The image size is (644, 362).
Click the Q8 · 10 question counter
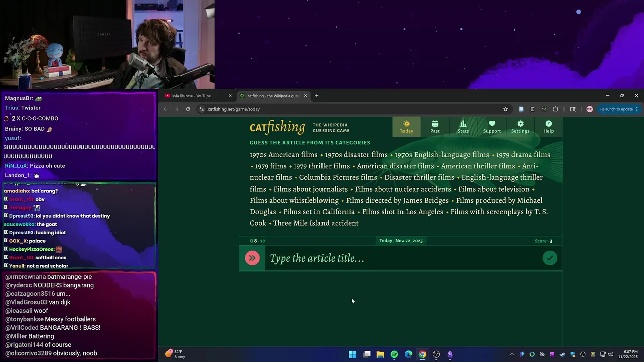tap(257, 241)
